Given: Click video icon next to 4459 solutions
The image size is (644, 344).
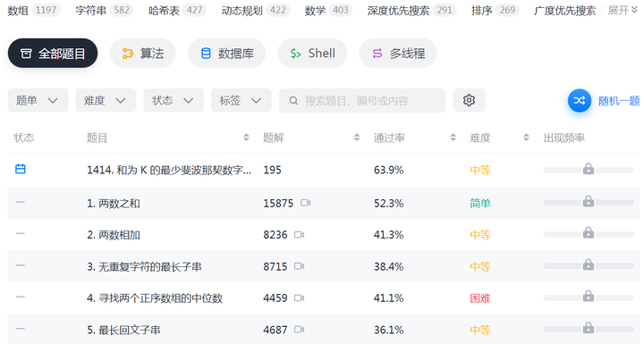Looking at the screenshot, I should pos(299,298).
